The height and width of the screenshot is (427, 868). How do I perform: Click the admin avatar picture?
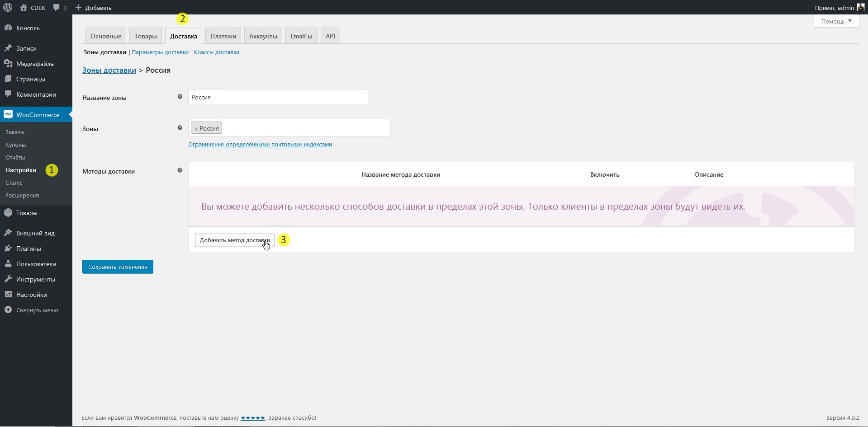pos(861,7)
